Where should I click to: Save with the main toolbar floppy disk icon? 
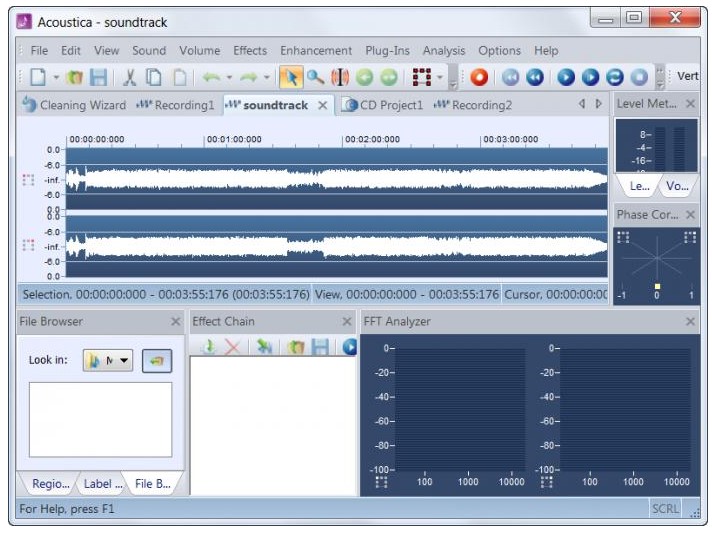click(x=98, y=77)
